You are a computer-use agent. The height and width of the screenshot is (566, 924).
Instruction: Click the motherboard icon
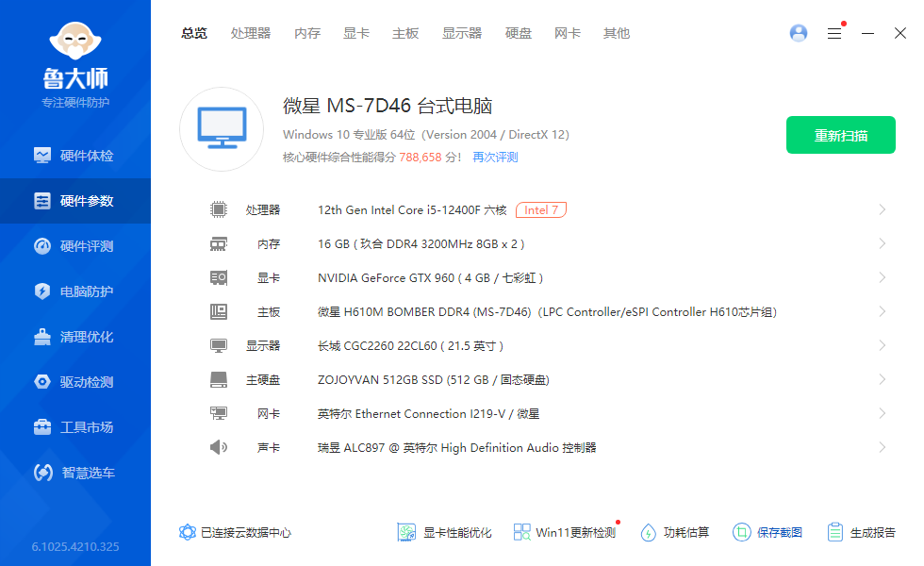pyautogui.click(x=219, y=311)
